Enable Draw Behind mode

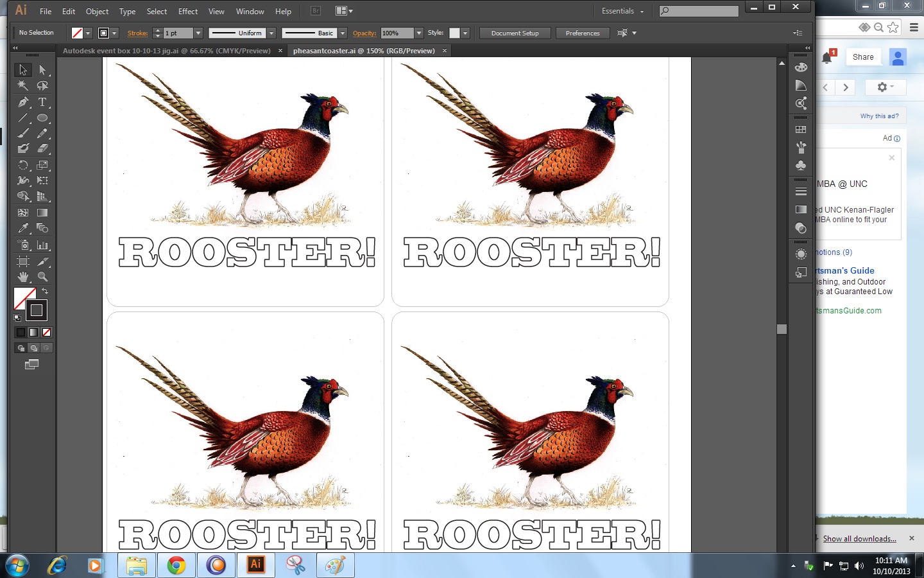coord(33,348)
